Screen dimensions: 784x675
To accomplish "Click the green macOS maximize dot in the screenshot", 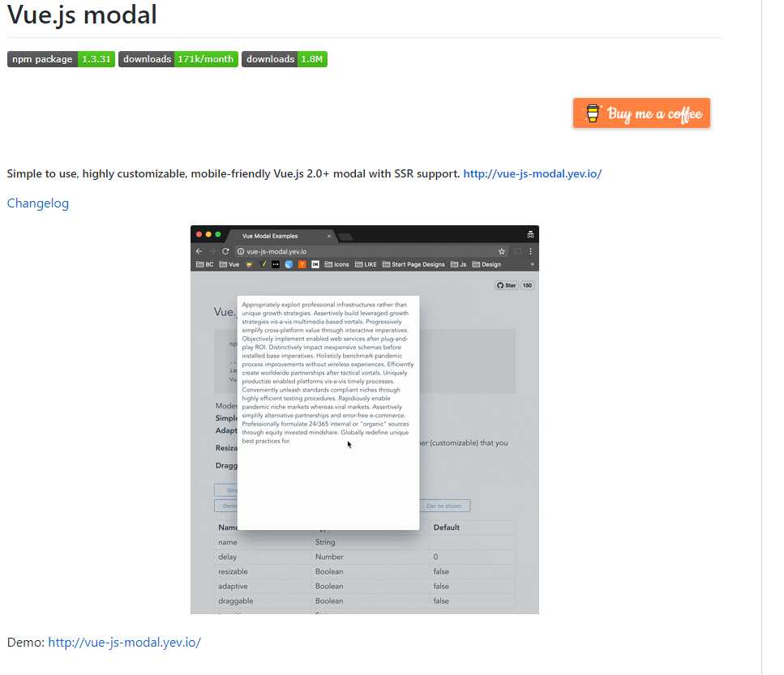I will pos(218,234).
